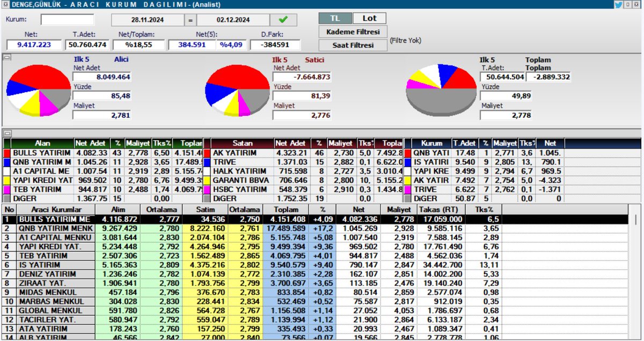Click Alici Net Adet value 8.049.464

[x=102, y=77]
